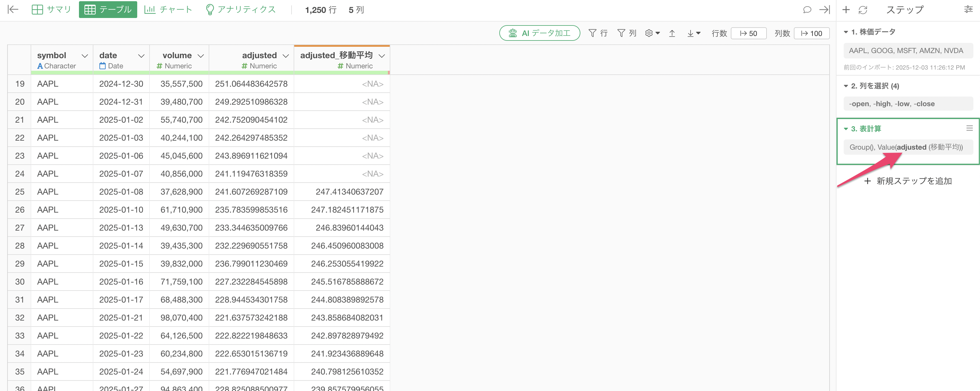Collapse the 株価データ step
The width and height of the screenshot is (980, 391).
pyautogui.click(x=846, y=32)
